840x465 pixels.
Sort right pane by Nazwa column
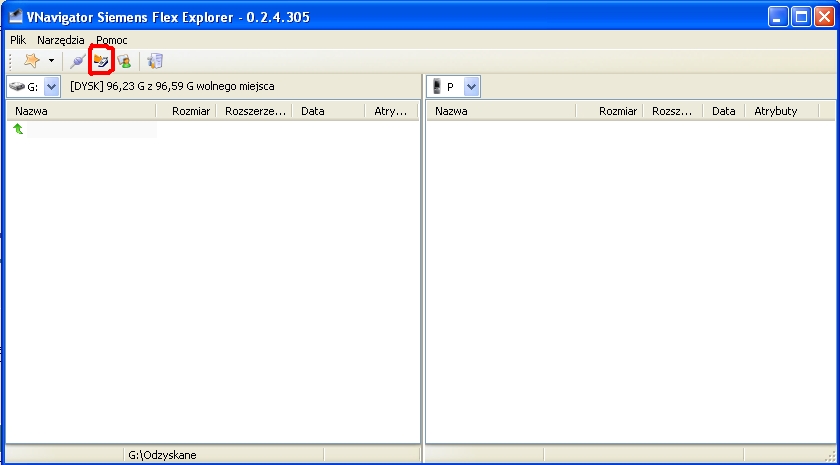coord(501,111)
